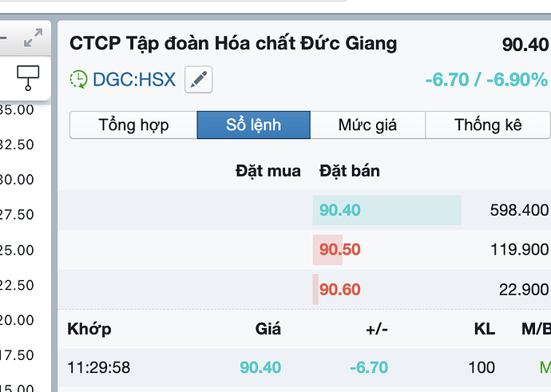Open the Mức giá tab
This screenshot has width=551, height=392.
coord(367,125)
